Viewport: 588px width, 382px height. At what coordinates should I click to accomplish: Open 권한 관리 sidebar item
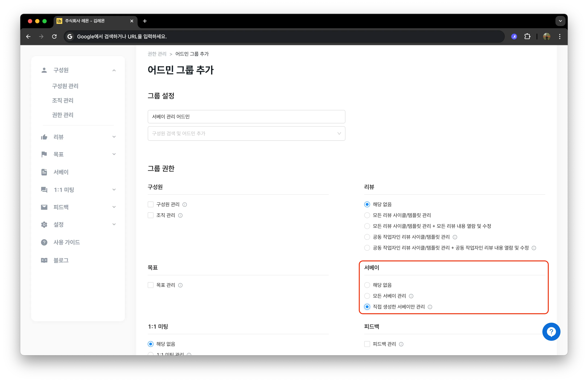click(x=62, y=115)
